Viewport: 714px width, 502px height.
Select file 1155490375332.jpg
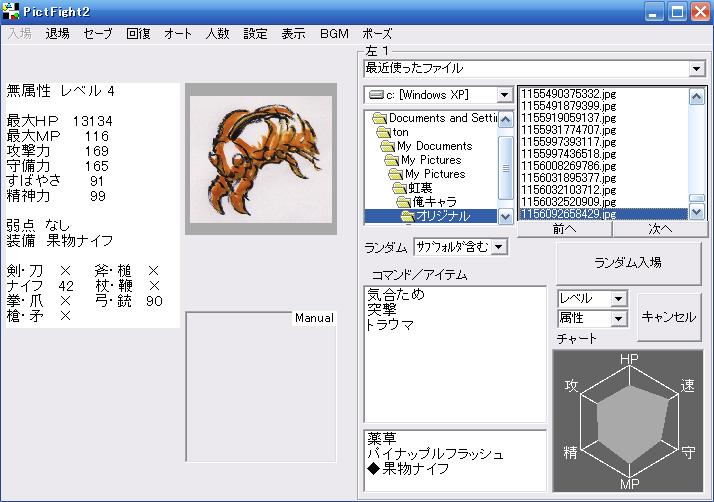coord(568,93)
